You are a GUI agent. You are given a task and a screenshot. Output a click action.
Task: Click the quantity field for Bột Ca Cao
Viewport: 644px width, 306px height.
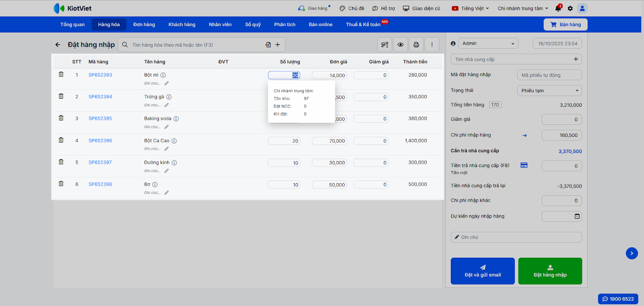284,141
